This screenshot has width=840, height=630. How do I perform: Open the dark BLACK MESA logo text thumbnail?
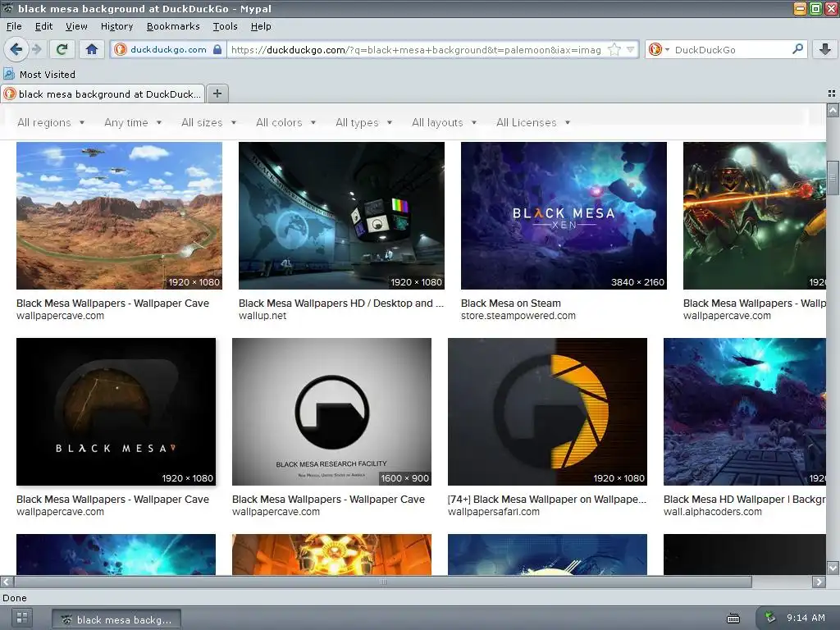pyautogui.click(x=116, y=412)
